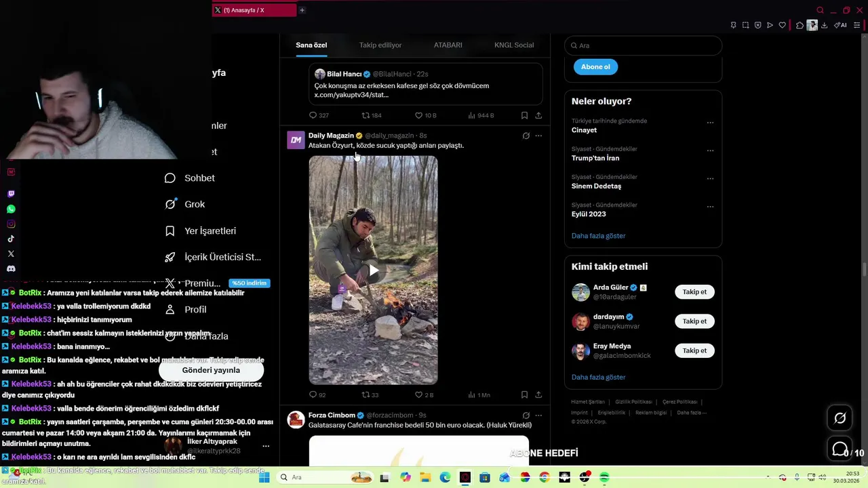The width and height of the screenshot is (868, 488).
Task: Open TikTok from Opera sidebar
Action: pyautogui.click(x=11, y=239)
